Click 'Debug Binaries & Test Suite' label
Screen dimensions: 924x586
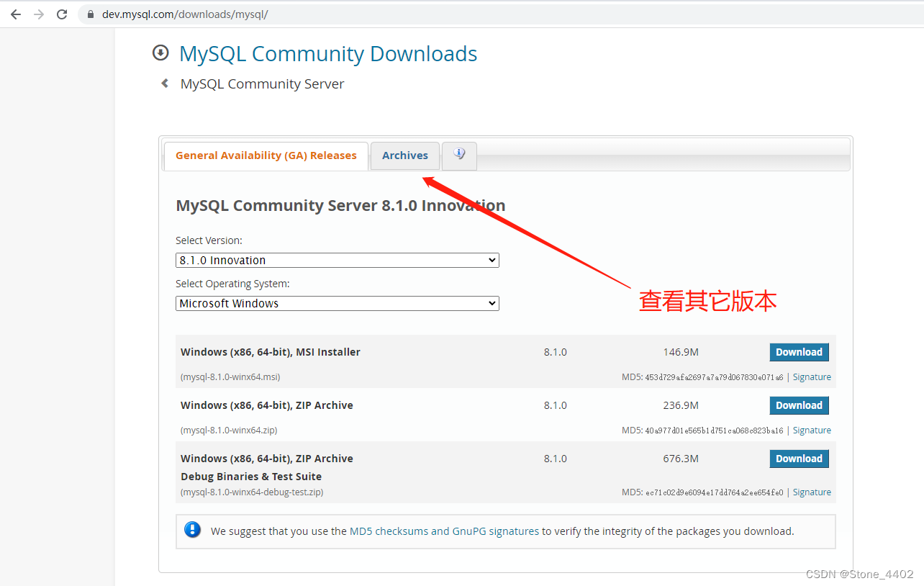coord(251,477)
